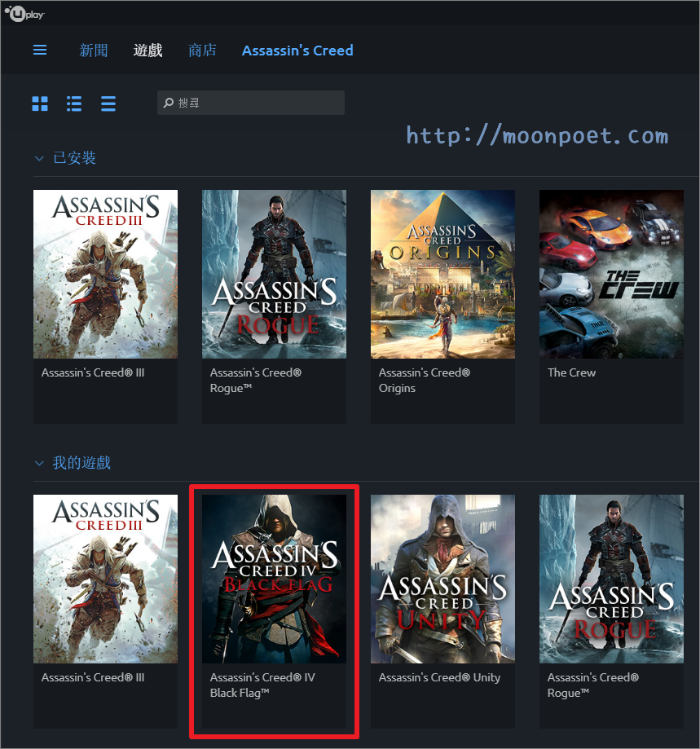Switch to the 商店 tab

pyautogui.click(x=202, y=50)
